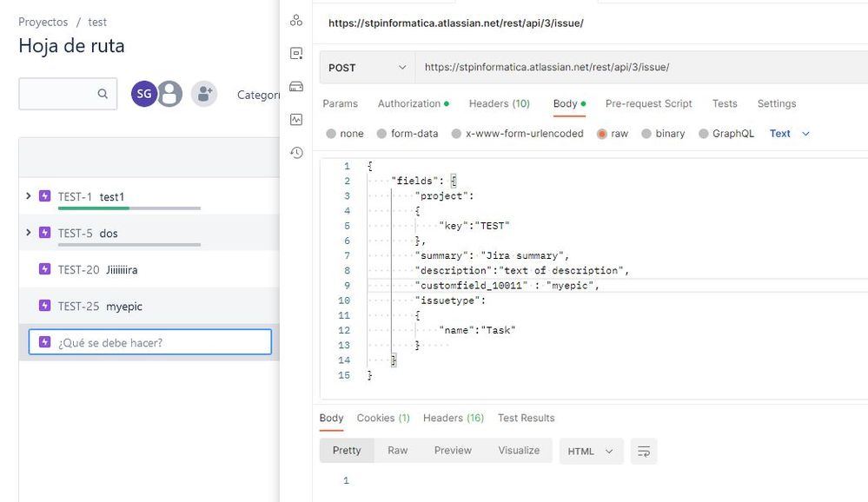Open the History sidebar icon

pos(296,152)
